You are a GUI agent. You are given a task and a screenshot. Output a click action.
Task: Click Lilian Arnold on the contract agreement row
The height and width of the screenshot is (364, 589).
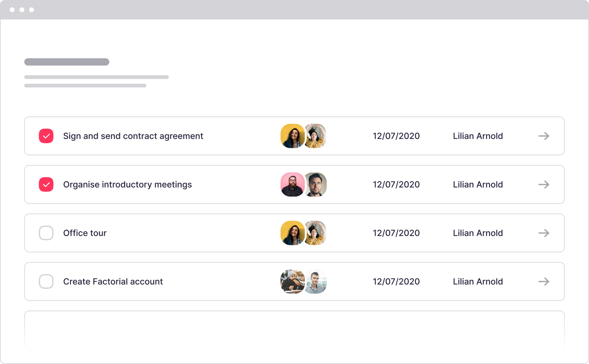[x=477, y=136]
